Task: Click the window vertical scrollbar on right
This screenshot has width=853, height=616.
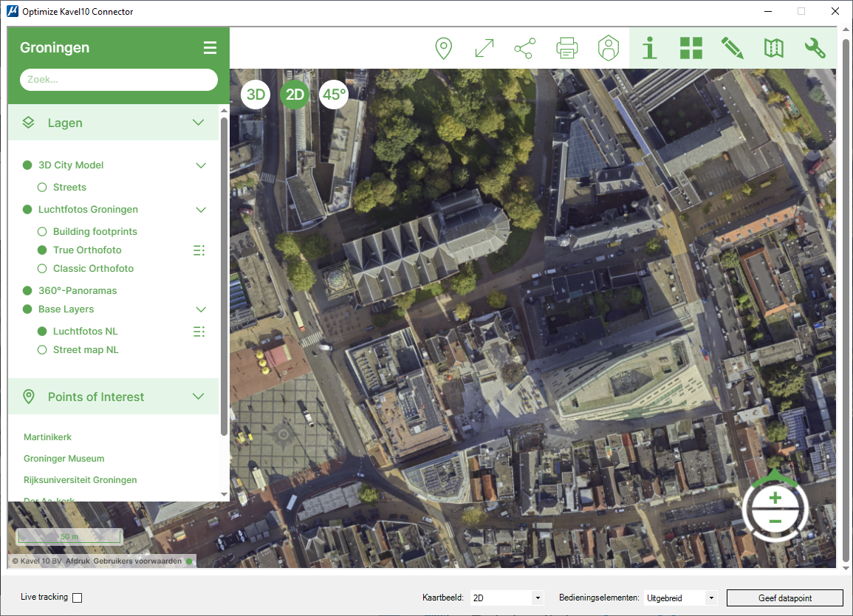Action: 846,299
